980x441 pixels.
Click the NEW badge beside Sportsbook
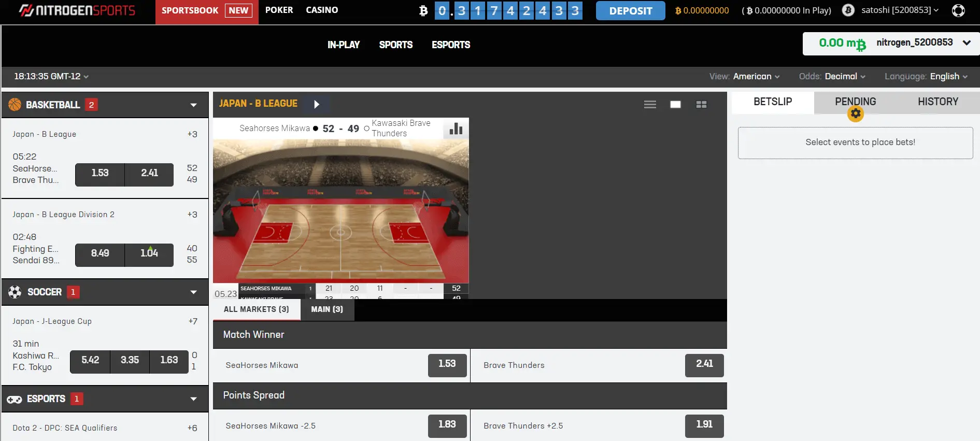point(238,11)
